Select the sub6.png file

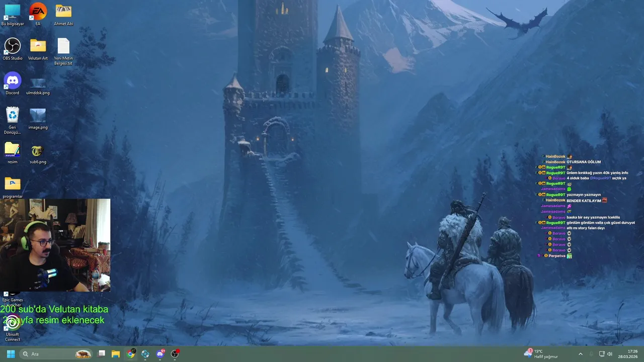(x=38, y=153)
